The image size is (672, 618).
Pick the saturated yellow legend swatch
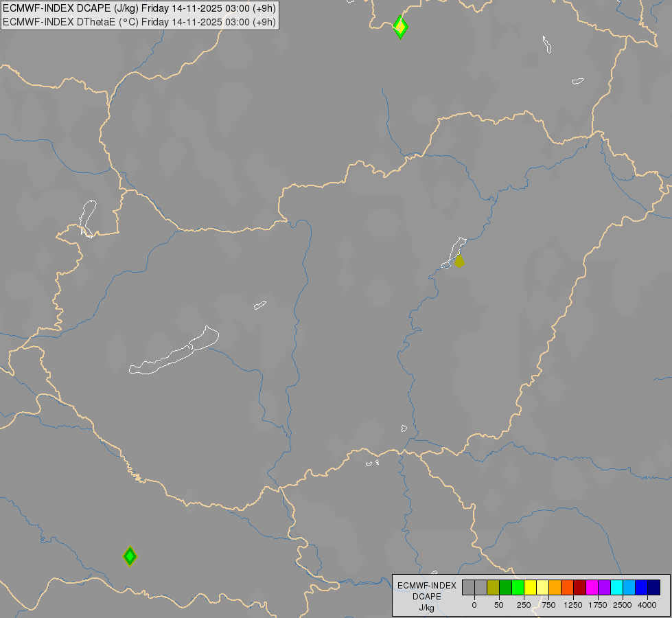point(531,588)
